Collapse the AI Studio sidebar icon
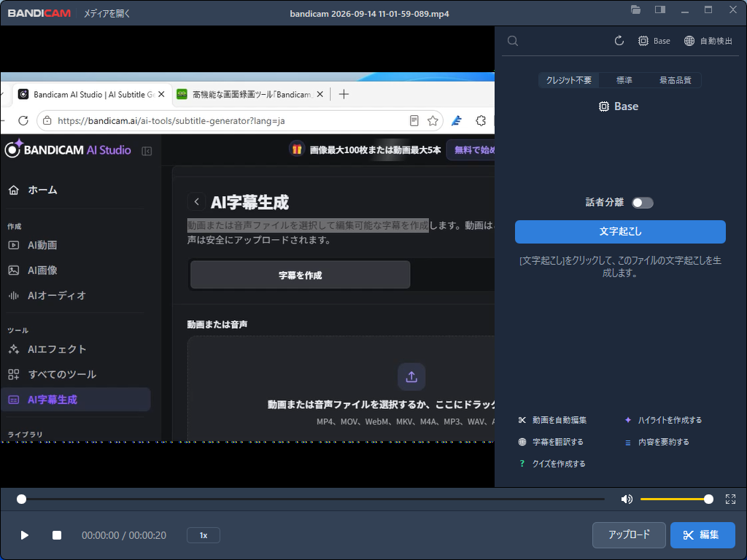The height and width of the screenshot is (560, 747). click(147, 151)
